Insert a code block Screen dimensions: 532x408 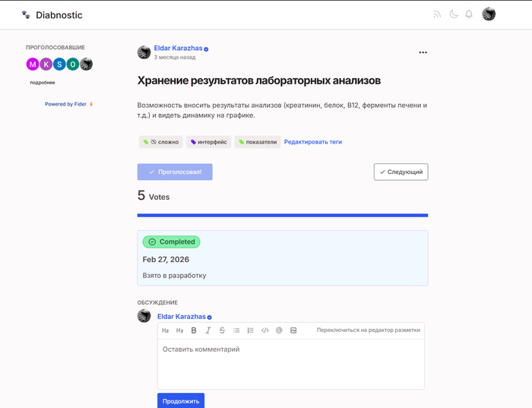tap(265, 331)
